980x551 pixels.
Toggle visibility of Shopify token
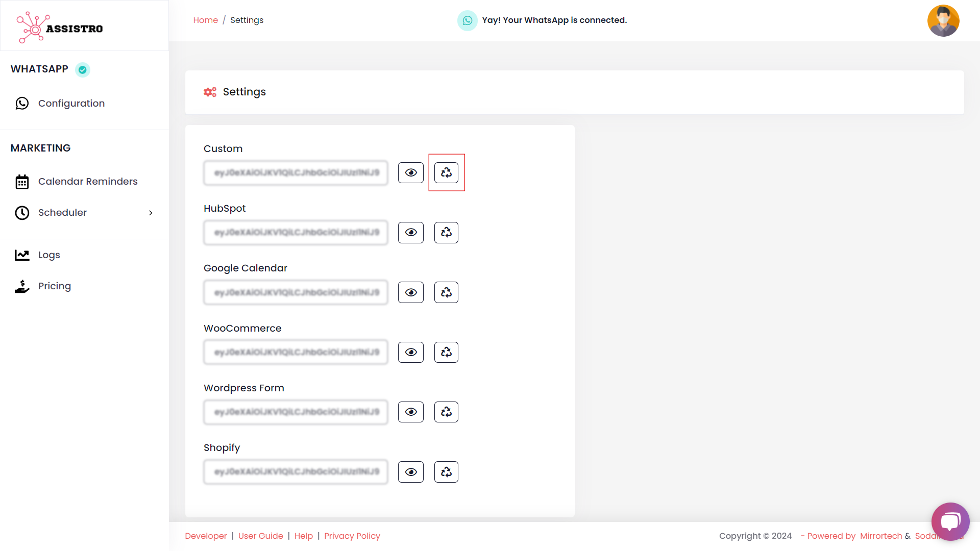click(x=410, y=472)
